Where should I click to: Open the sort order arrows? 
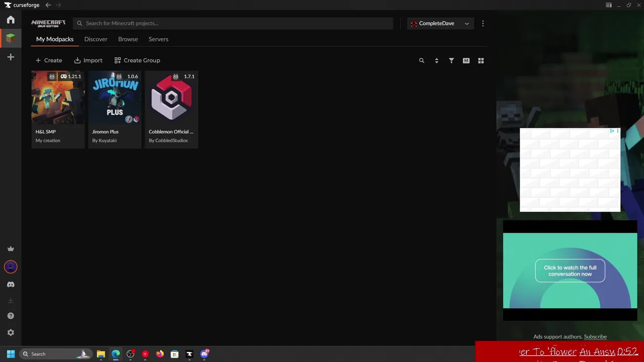(436, 60)
